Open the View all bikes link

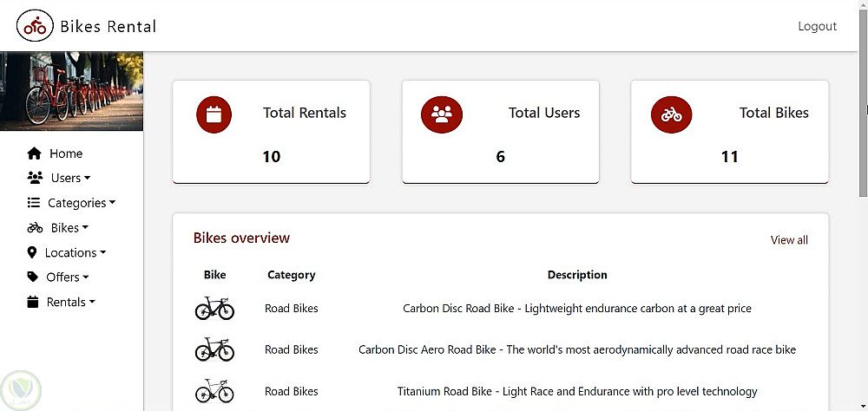pyautogui.click(x=789, y=240)
